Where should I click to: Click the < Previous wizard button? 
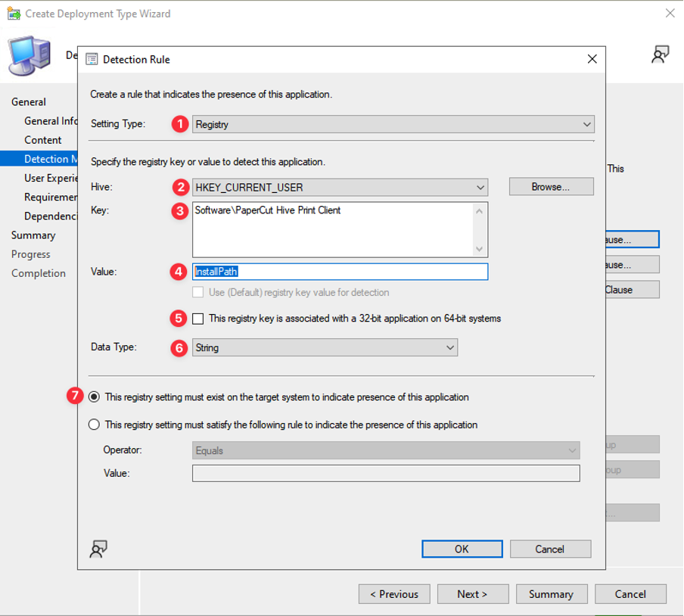394,594
